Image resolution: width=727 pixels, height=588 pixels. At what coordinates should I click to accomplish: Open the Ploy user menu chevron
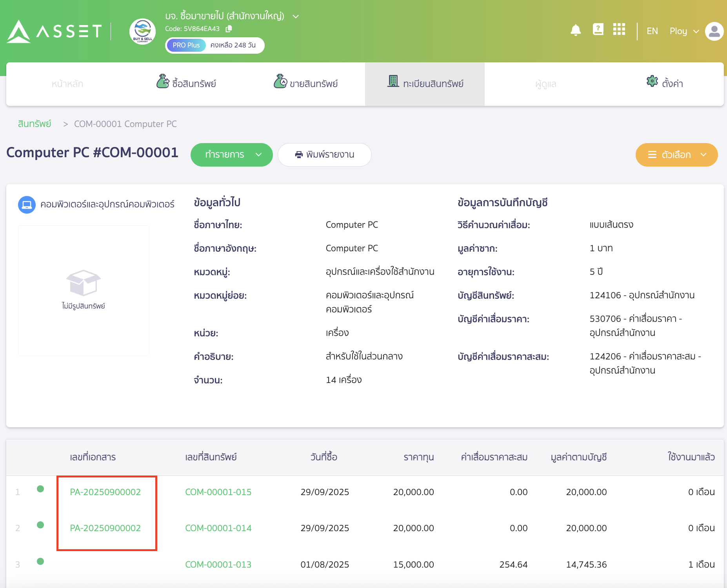tap(696, 31)
